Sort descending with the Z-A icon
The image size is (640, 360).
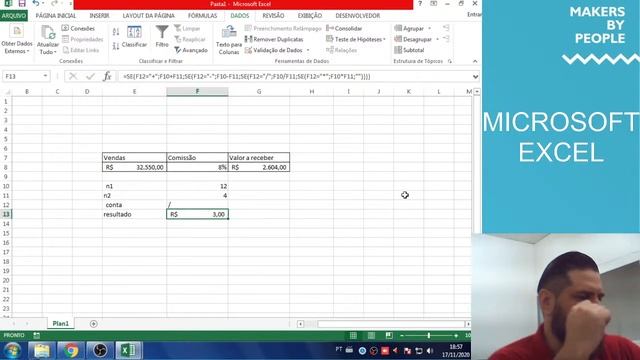pos(116,46)
